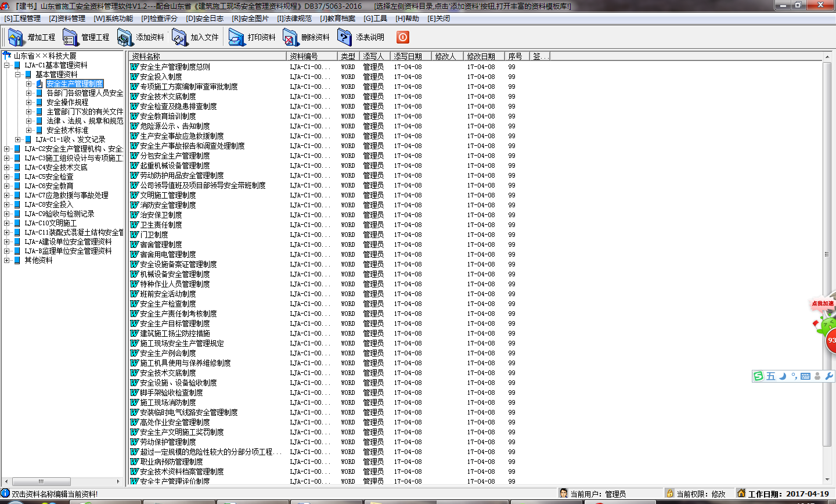Collapse the LJA-C1基本管理资料 tree node
Viewport: 836px width, 504px height.
(7, 66)
